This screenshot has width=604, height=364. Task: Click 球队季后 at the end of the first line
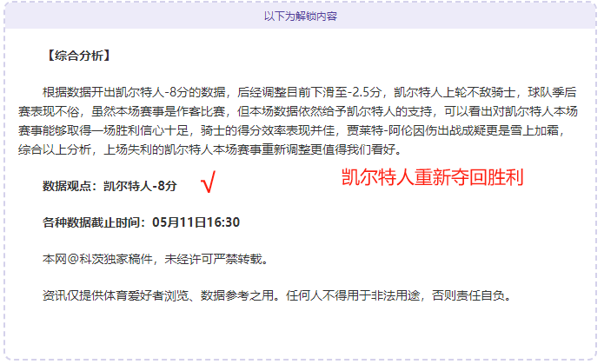552,92
